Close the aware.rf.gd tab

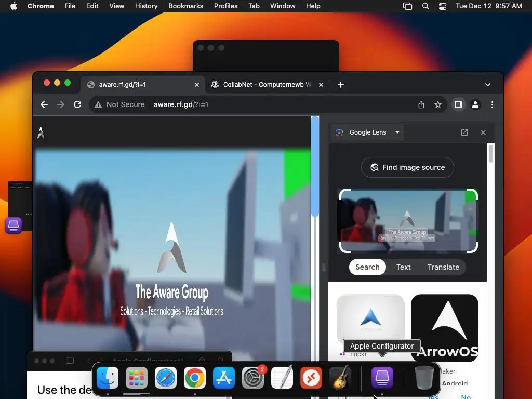(197, 85)
